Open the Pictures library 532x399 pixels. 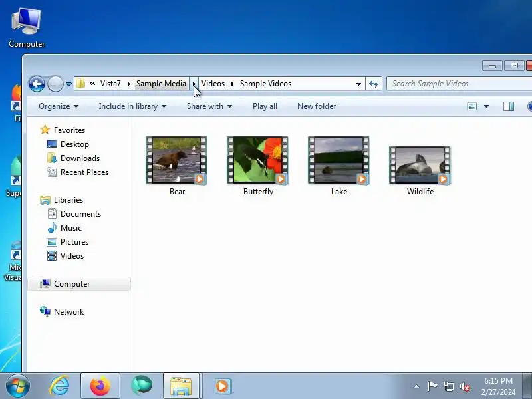(x=74, y=241)
